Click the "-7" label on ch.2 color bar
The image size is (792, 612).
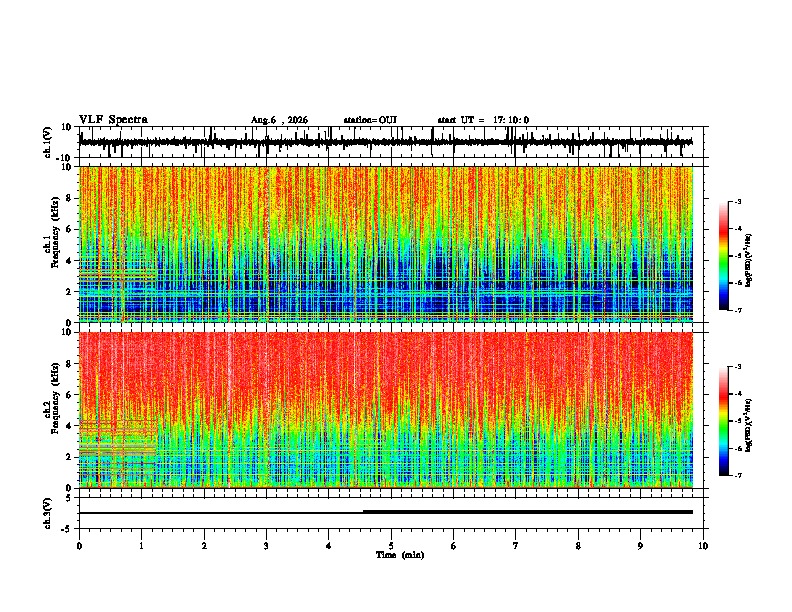pos(737,476)
